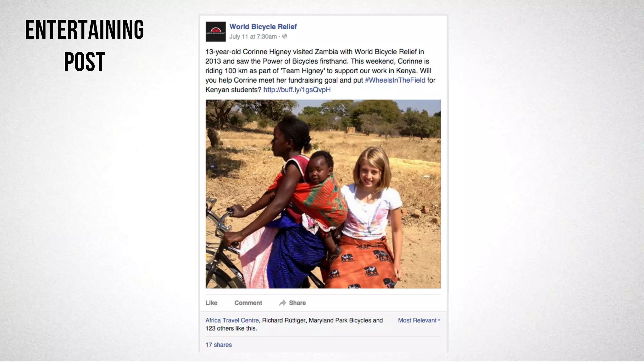Open the buff.ly/1gsQvpH link

tap(297, 90)
